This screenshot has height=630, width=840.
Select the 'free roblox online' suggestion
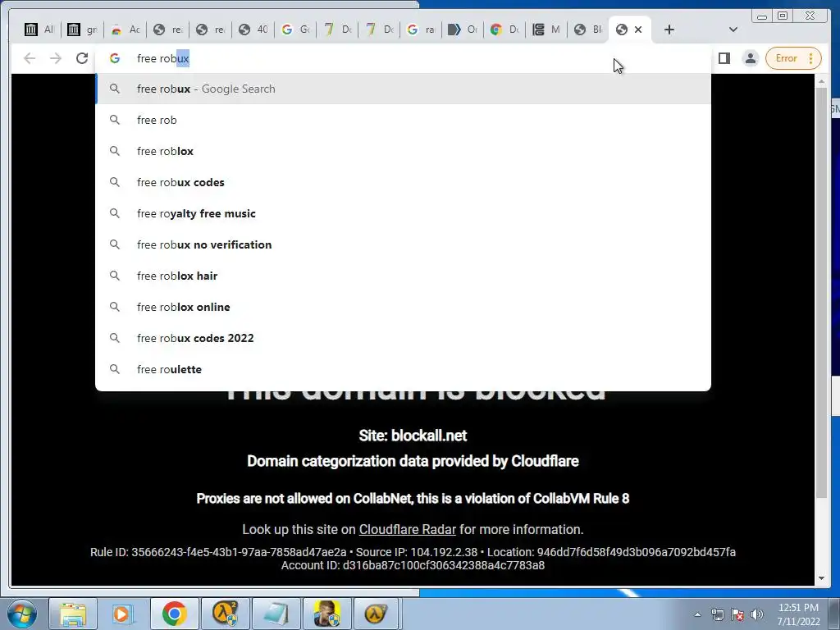403,307
